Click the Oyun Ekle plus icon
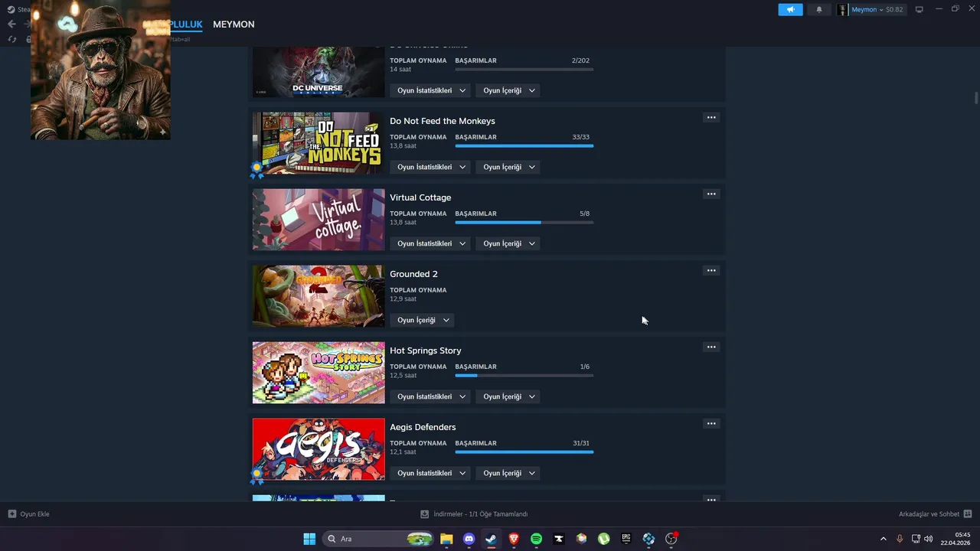This screenshot has width=980, height=551. tap(11, 514)
